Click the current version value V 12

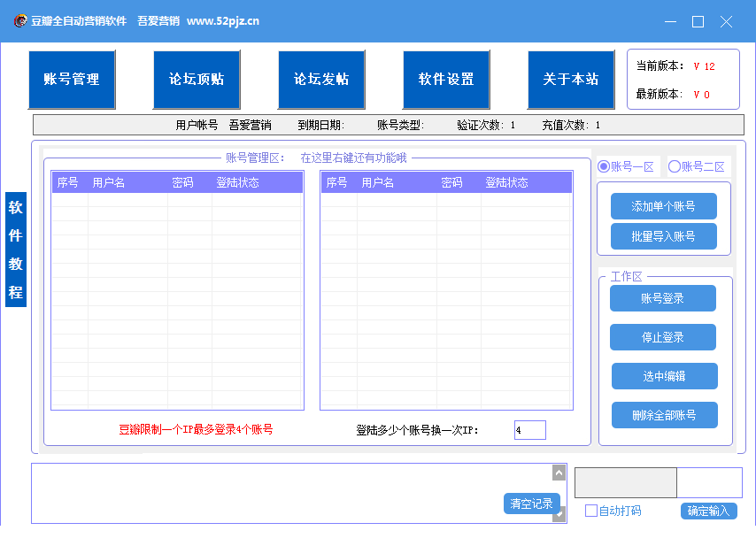point(704,66)
